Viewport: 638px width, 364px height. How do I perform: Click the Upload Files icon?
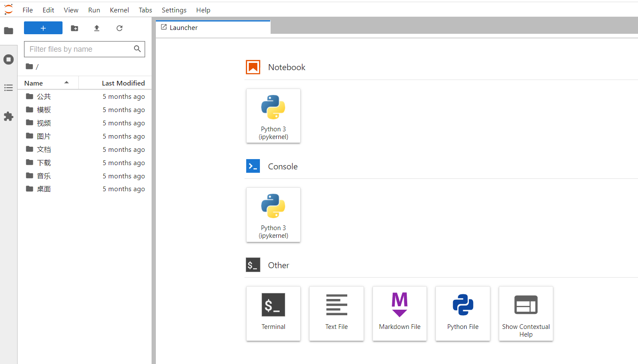(x=97, y=28)
